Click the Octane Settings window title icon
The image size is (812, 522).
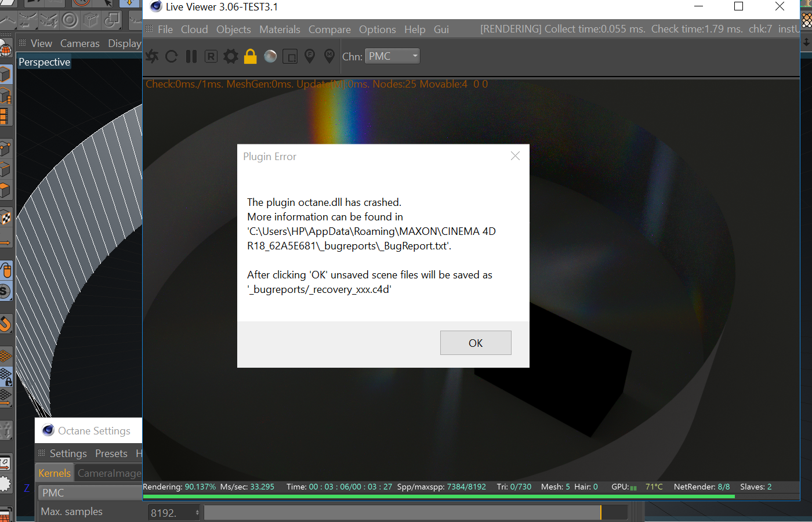49,430
